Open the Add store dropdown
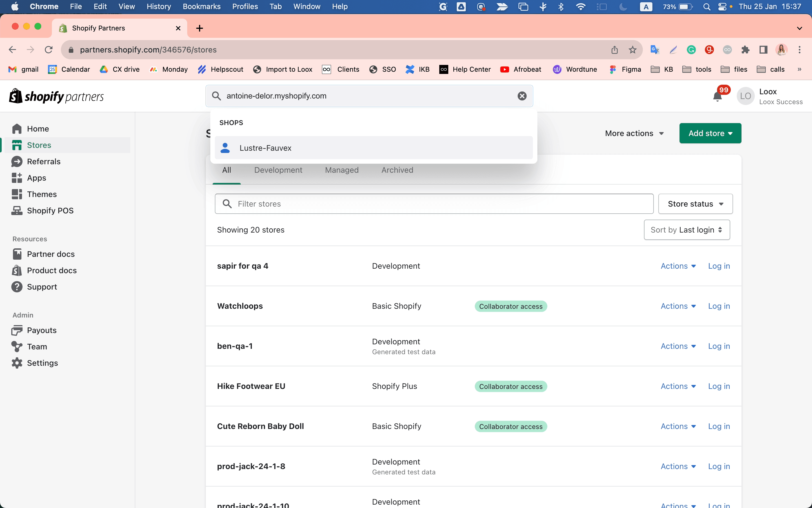 710,133
